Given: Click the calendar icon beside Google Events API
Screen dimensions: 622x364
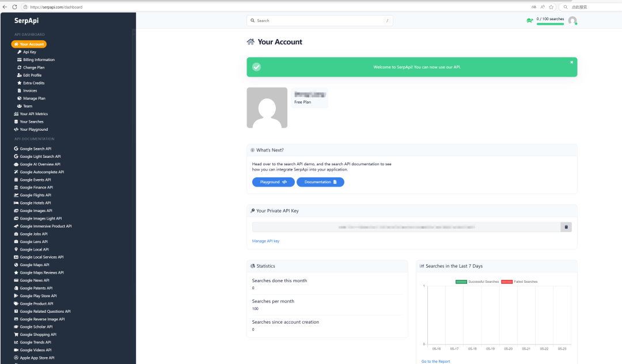Looking at the screenshot, I should tap(16, 180).
